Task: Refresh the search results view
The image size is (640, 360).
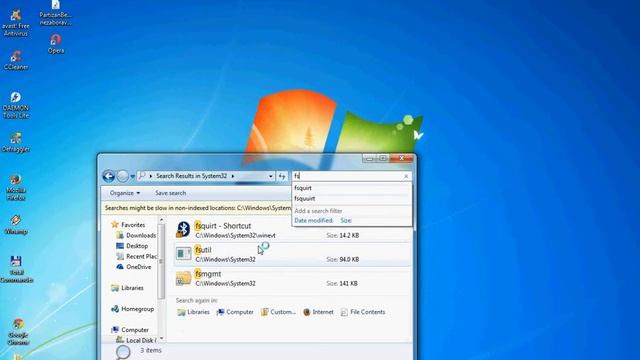Action: point(282,176)
